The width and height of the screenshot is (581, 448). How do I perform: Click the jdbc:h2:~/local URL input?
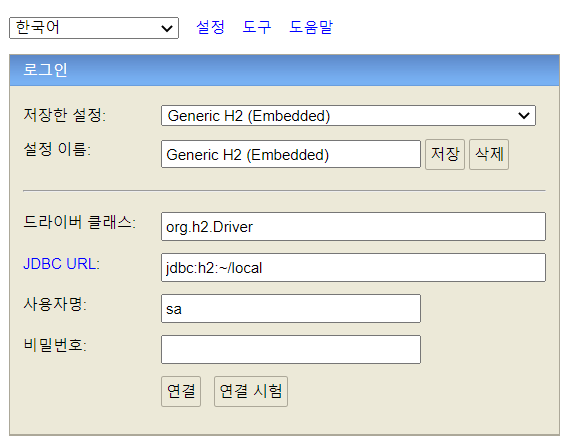(x=353, y=268)
